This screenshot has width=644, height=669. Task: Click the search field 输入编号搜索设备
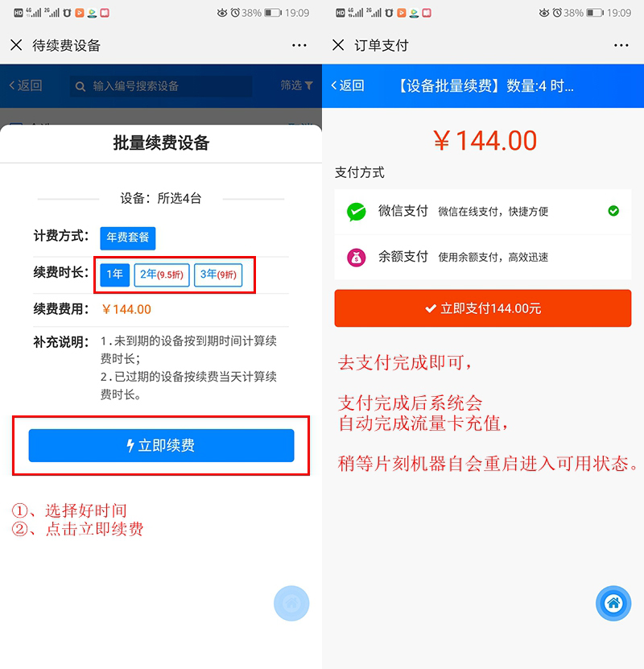tap(161, 86)
